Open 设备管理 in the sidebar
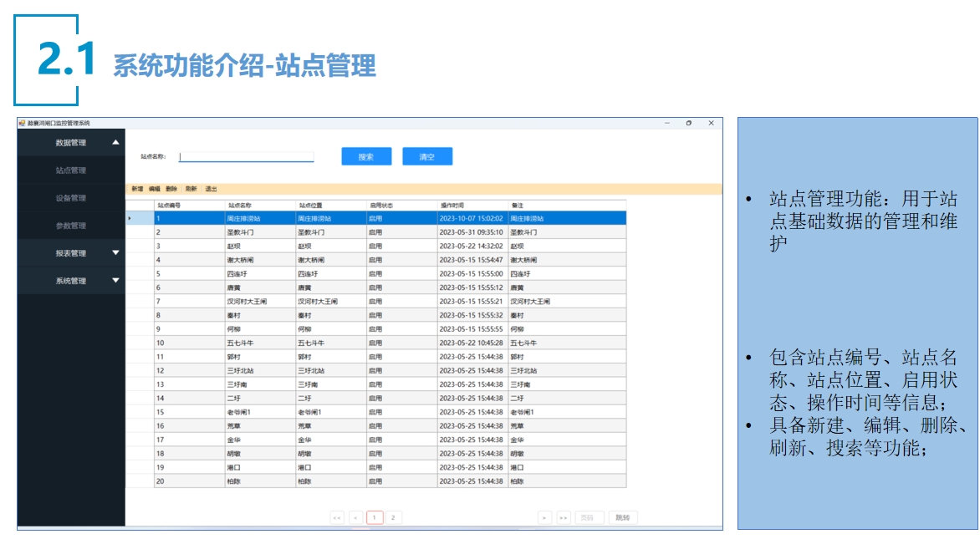 (71, 198)
